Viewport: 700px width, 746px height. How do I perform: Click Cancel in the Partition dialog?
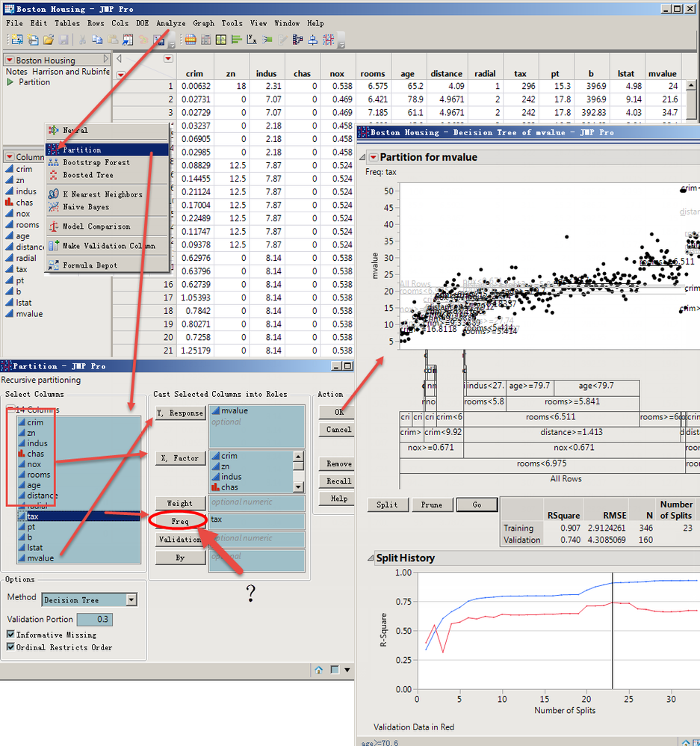(337, 430)
